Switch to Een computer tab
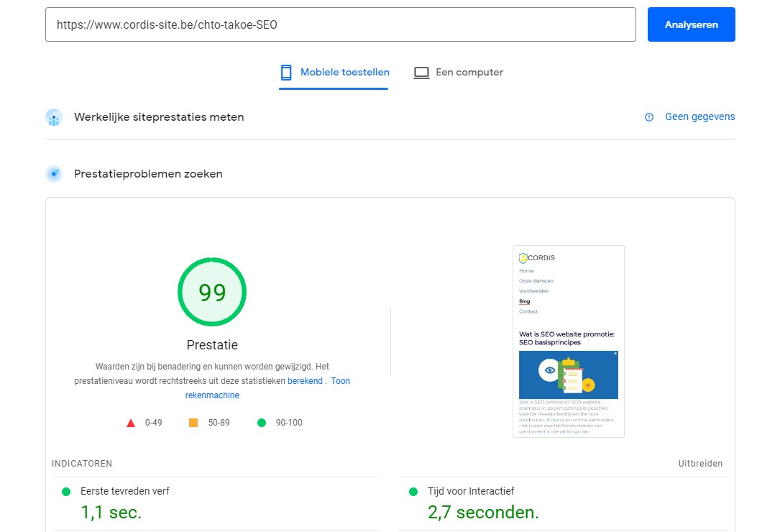 tap(458, 73)
